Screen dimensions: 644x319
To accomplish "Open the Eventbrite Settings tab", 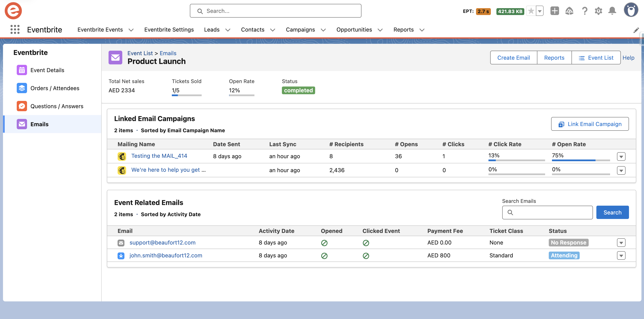I will click(169, 30).
